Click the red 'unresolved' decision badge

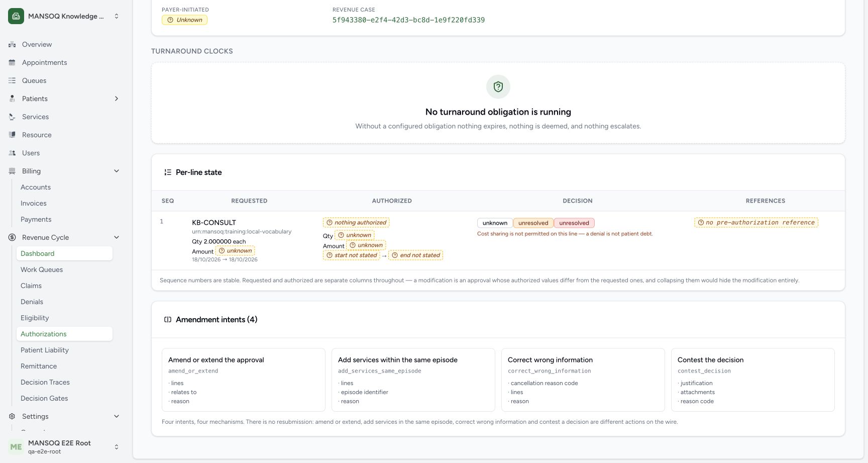click(x=574, y=223)
